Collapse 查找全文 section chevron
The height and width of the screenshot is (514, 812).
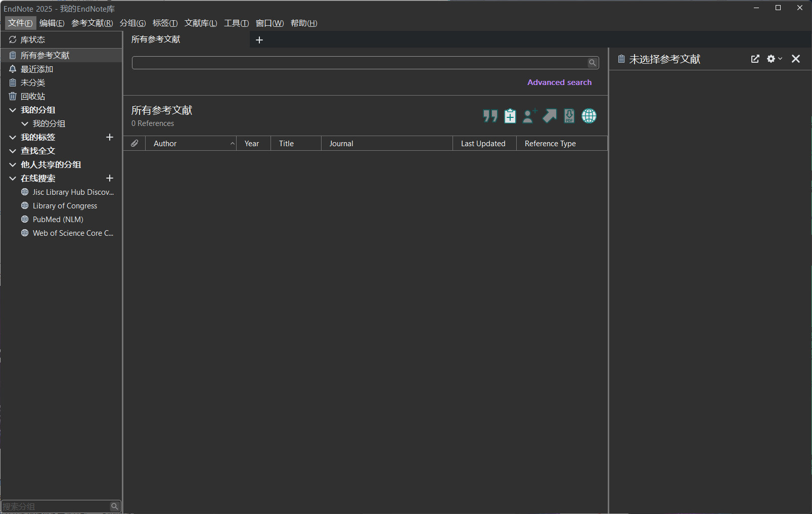pyautogui.click(x=13, y=151)
